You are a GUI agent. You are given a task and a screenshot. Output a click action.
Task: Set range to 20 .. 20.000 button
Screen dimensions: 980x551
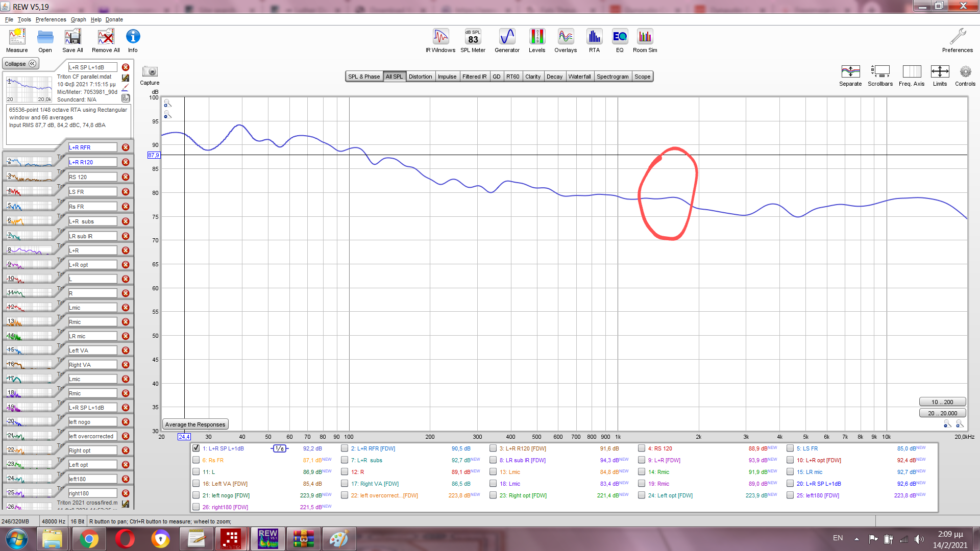(x=942, y=413)
